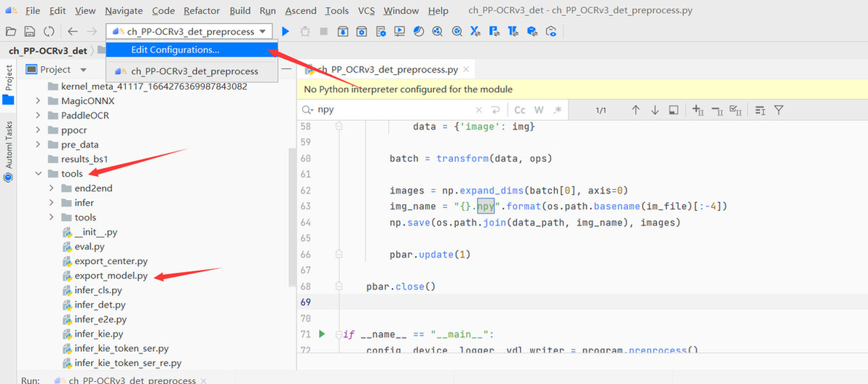Open the search filter funnel icon
The image size is (868, 384).
tap(778, 110)
